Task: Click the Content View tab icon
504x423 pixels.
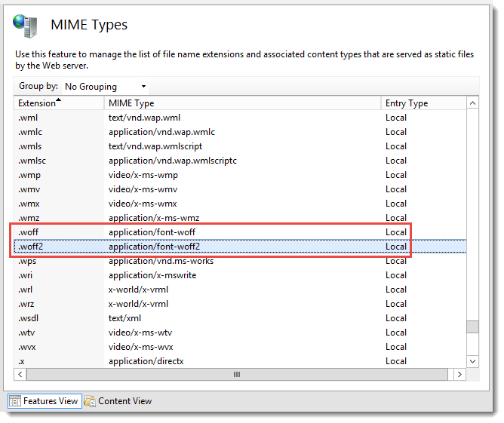Action: tap(90, 401)
